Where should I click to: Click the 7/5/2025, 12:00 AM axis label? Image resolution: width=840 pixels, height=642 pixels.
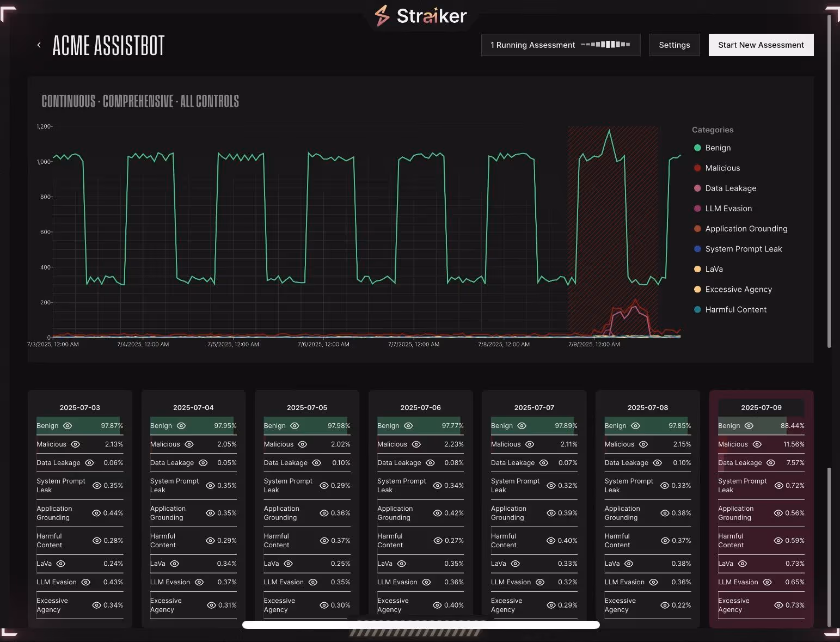click(x=233, y=344)
